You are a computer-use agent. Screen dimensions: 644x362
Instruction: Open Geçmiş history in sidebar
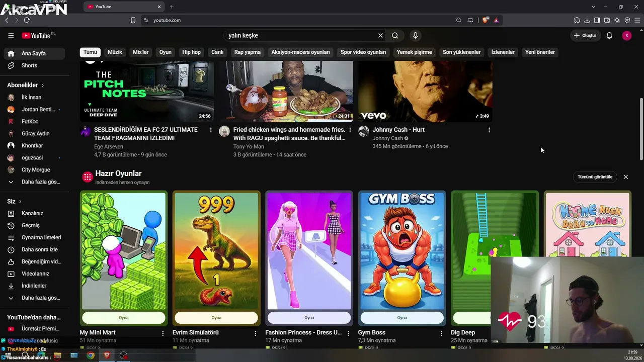34,225
